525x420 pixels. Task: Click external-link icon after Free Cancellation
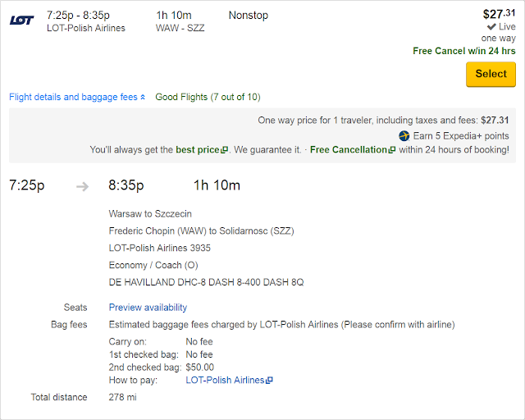[x=392, y=151]
